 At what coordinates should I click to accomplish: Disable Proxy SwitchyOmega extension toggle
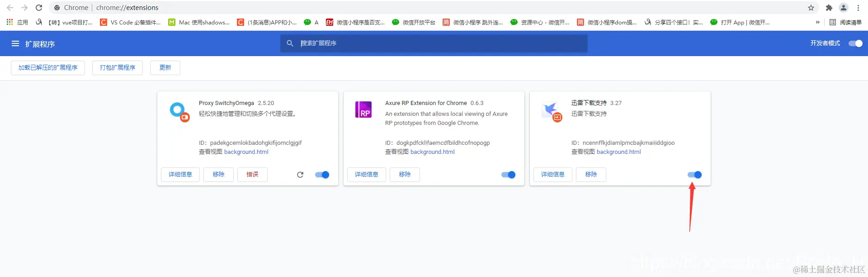click(x=322, y=175)
